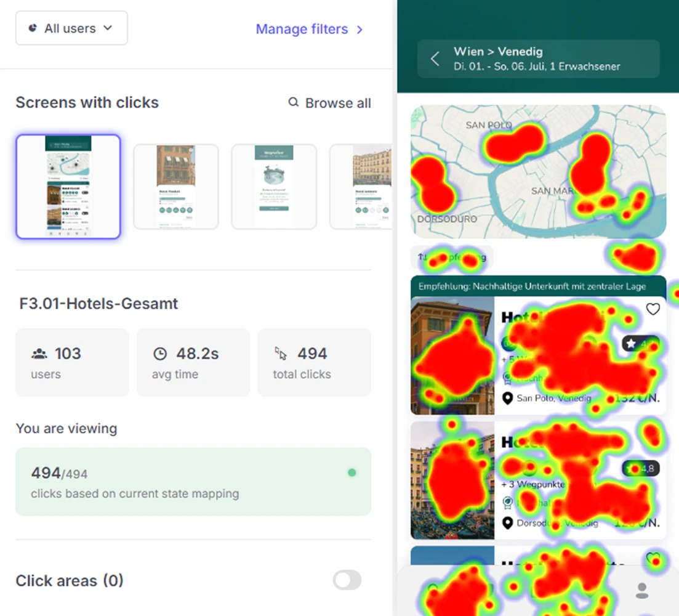Viewport: 679px width, 616px height.
Task: Select the third screen thumbnail with teal illustration
Action: pyautogui.click(x=274, y=187)
